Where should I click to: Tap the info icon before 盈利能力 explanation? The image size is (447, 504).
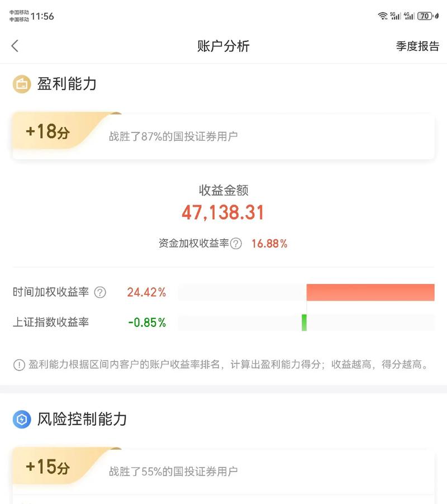(x=19, y=365)
